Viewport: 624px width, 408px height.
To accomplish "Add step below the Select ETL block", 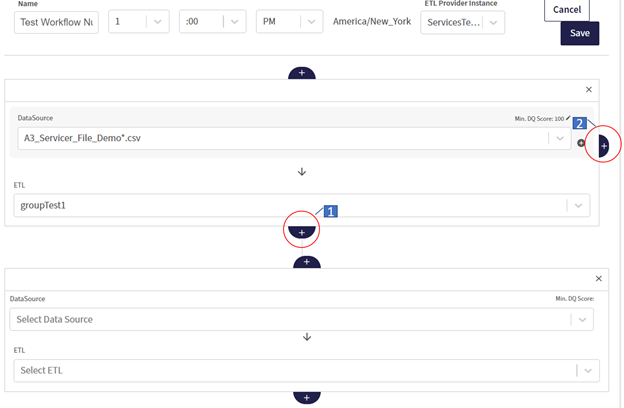I will pyautogui.click(x=307, y=397).
